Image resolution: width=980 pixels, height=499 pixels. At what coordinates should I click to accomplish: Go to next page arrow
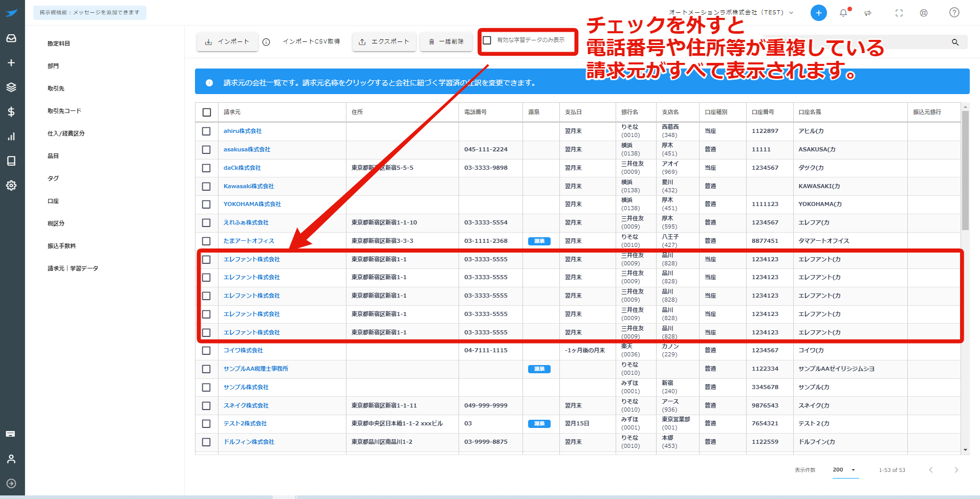click(x=956, y=470)
